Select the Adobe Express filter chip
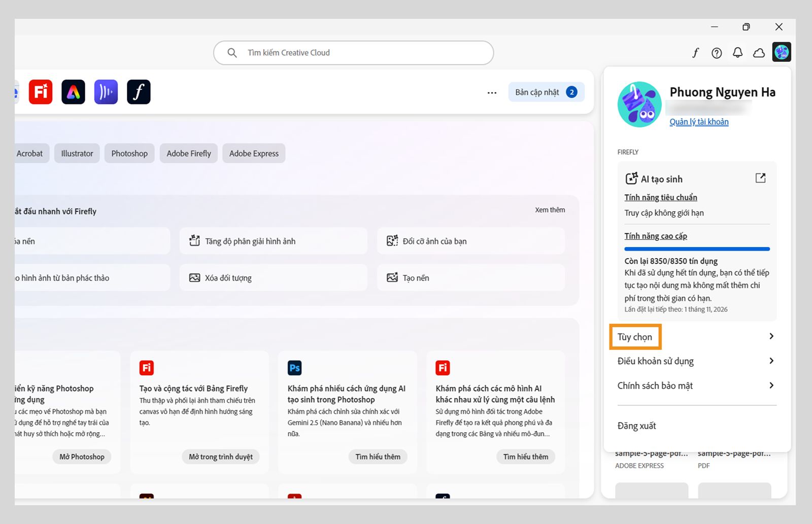The image size is (812, 524). tap(254, 153)
